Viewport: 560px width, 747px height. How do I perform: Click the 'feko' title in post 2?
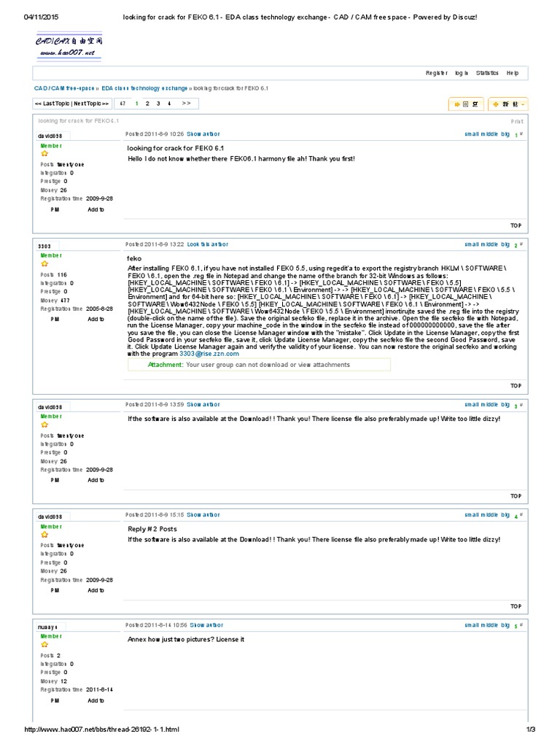tap(134, 259)
